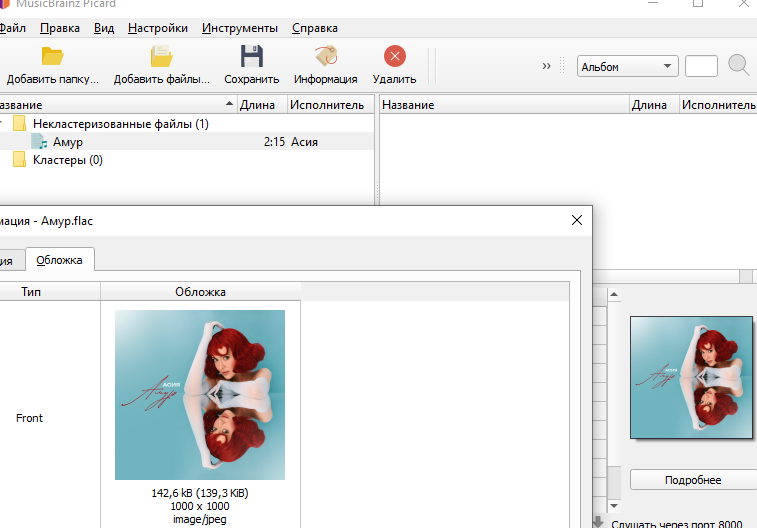
Task: Click the cover art thumbnail in main window
Action: click(x=691, y=377)
